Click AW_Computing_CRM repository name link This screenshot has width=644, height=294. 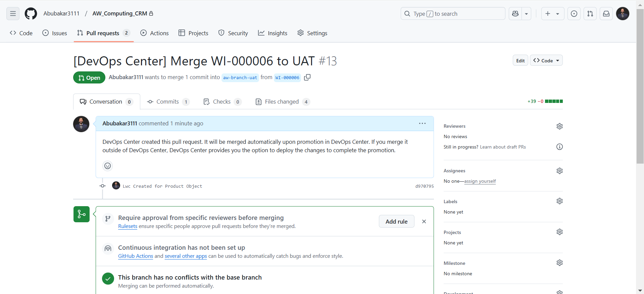[x=120, y=13]
